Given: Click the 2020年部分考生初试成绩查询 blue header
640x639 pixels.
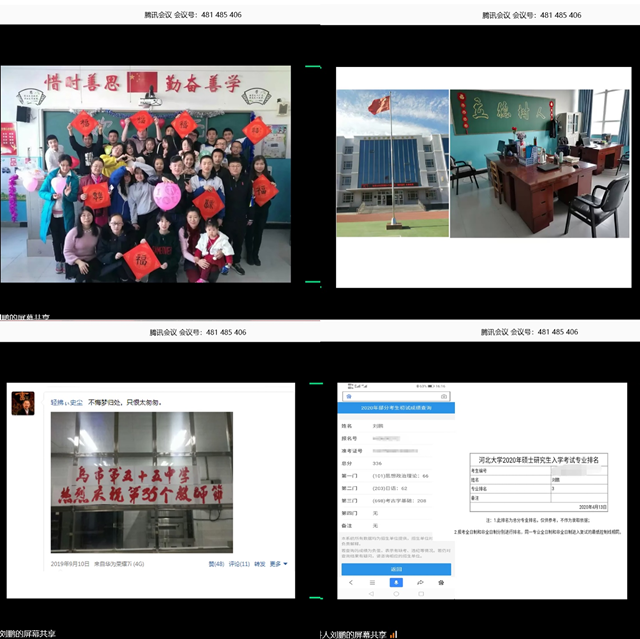Looking at the screenshot, I should [396, 408].
